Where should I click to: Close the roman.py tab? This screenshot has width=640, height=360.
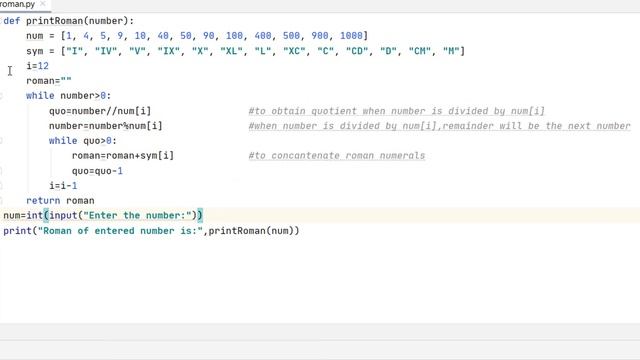click(43, 4)
